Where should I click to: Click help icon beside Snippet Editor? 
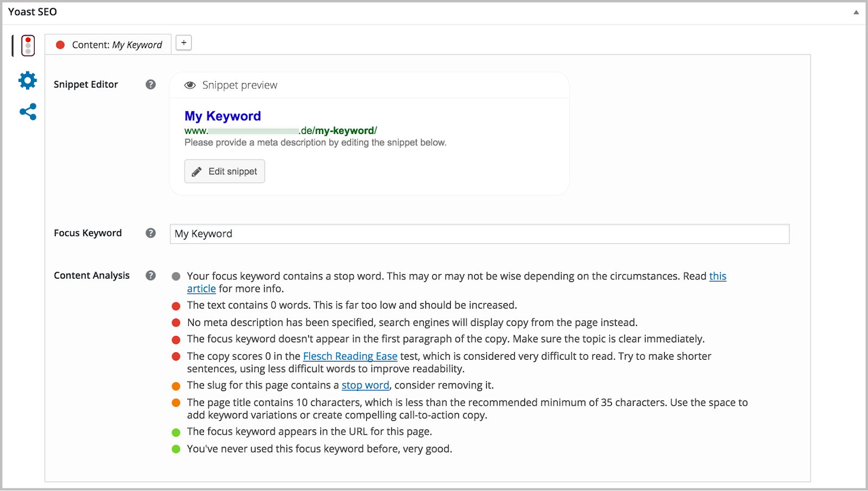151,85
